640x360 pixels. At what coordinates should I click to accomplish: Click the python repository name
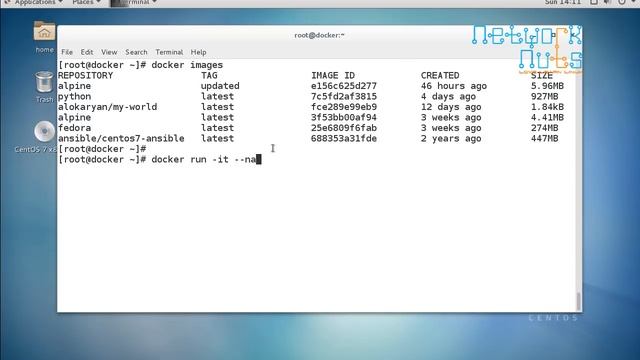pos(74,97)
